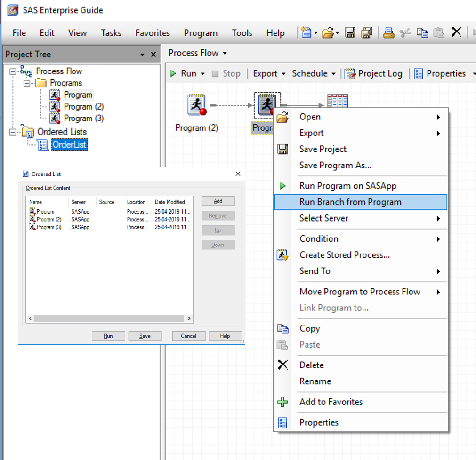Open the Process Flow title dropdown
This screenshot has height=460, width=476.
(225, 53)
